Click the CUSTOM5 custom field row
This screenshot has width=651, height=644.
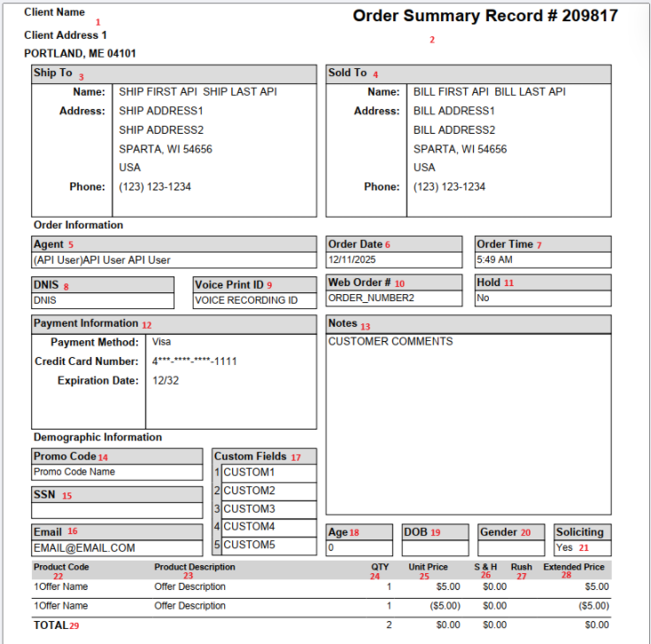coord(268,546)
